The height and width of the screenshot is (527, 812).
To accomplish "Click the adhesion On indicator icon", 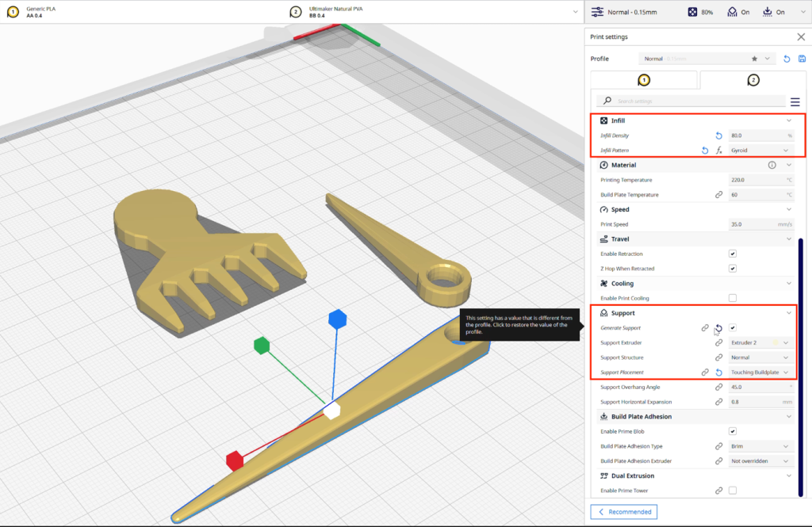I will pyautogui.click(x=767, y=11).
